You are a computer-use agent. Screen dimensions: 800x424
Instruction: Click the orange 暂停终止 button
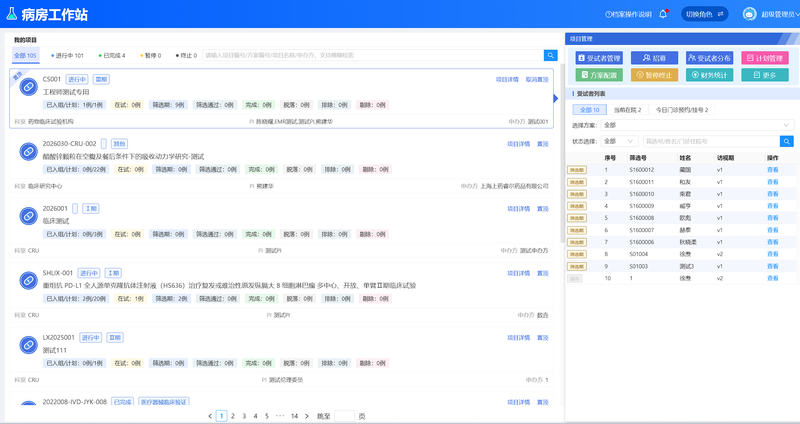point(655,75)
